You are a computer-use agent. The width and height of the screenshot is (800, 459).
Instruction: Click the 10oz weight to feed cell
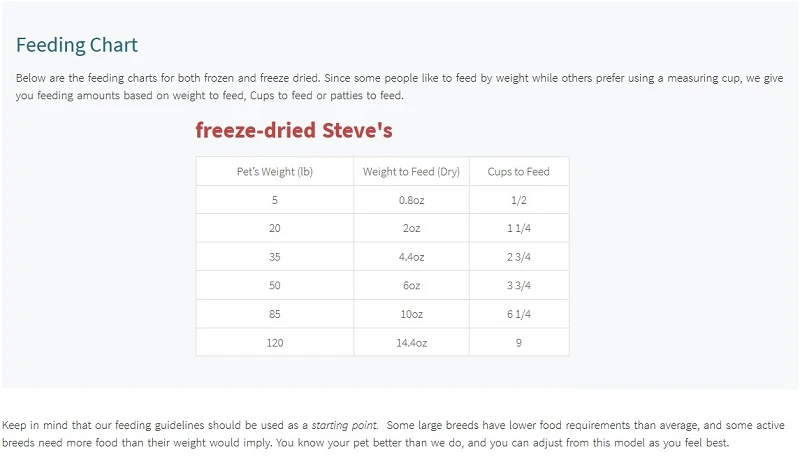[411, 314]
